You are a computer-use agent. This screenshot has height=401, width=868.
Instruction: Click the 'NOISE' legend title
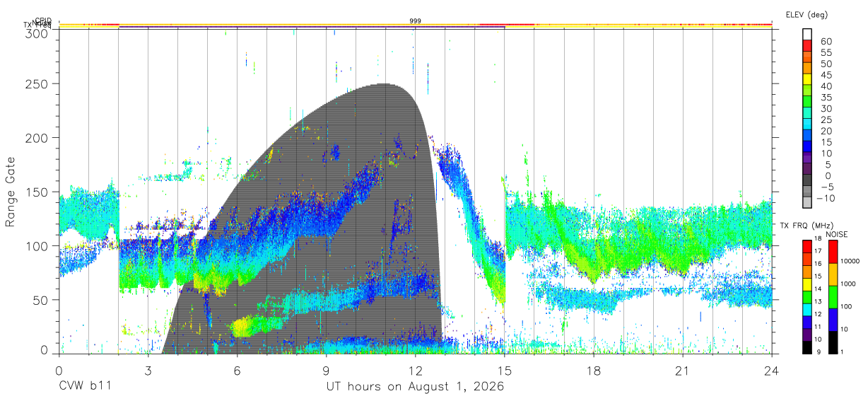coord(837,234)
